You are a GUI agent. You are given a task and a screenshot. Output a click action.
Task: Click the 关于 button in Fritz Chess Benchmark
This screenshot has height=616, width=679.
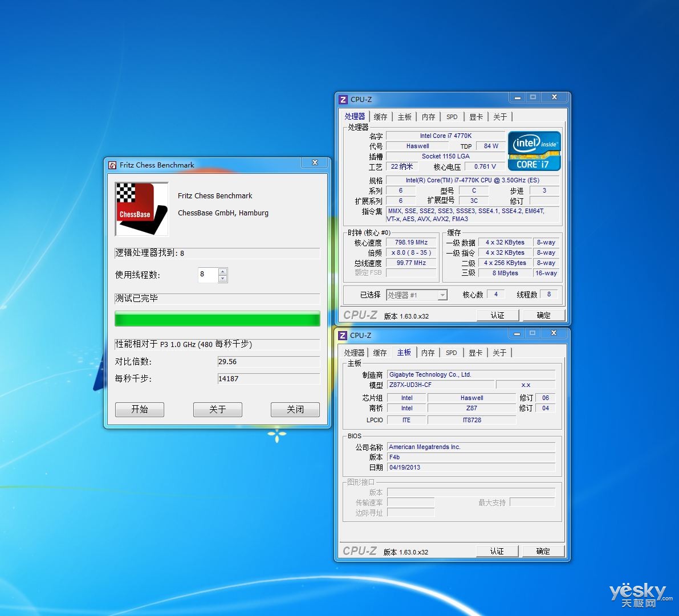tap(217, 410)
